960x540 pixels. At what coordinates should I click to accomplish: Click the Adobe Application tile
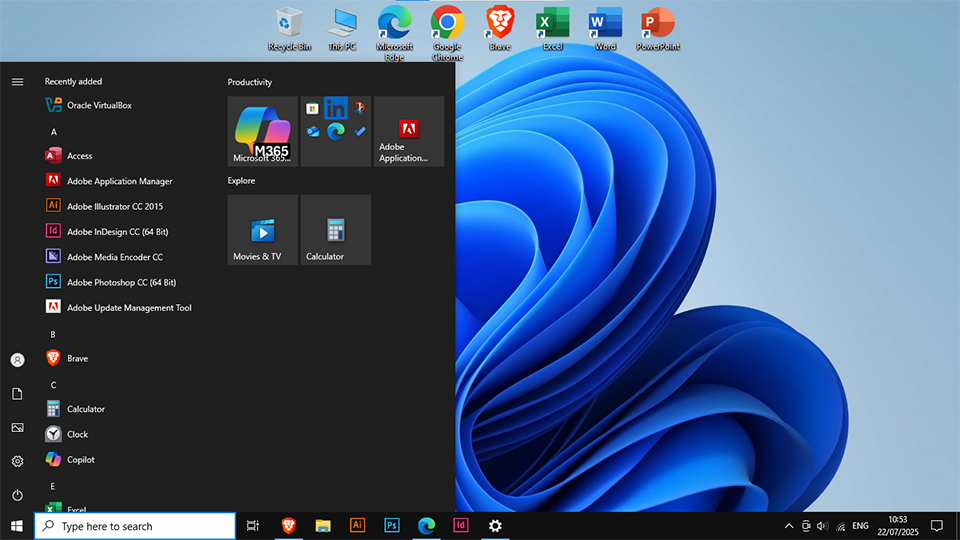click(x=409, y=131)
